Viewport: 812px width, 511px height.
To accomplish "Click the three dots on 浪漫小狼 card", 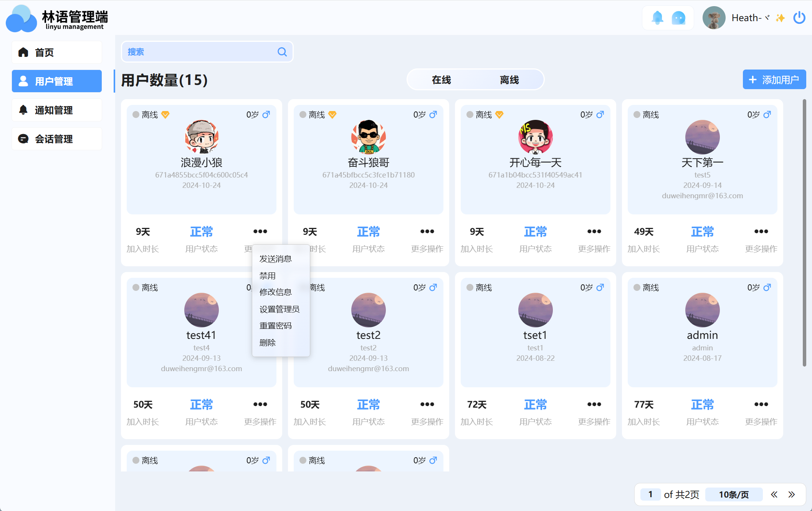I will click(x=260, y=231).
